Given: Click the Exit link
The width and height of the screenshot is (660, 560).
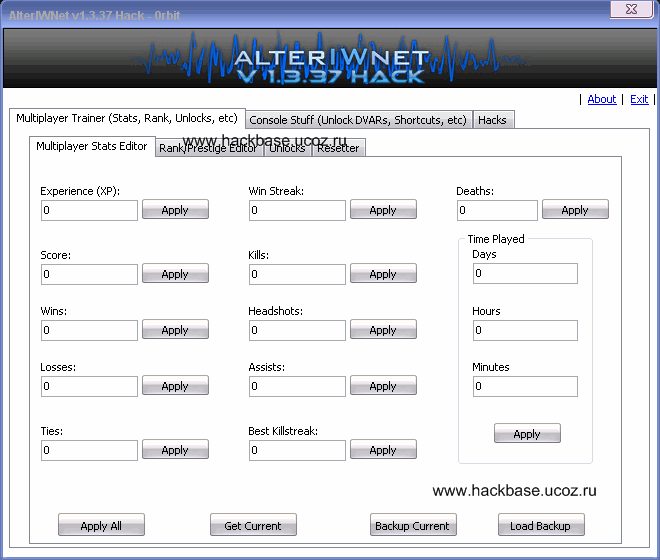Looking at the screenshot, I should [639, 99].
